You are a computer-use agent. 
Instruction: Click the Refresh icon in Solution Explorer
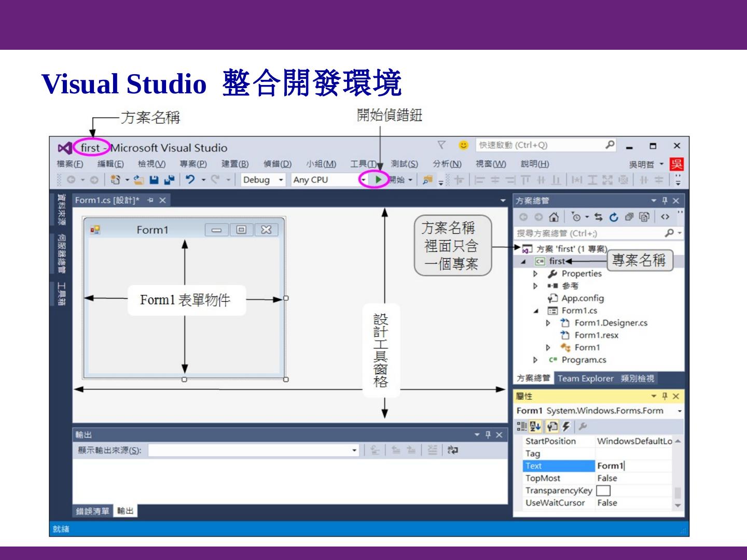click(614, 217)
